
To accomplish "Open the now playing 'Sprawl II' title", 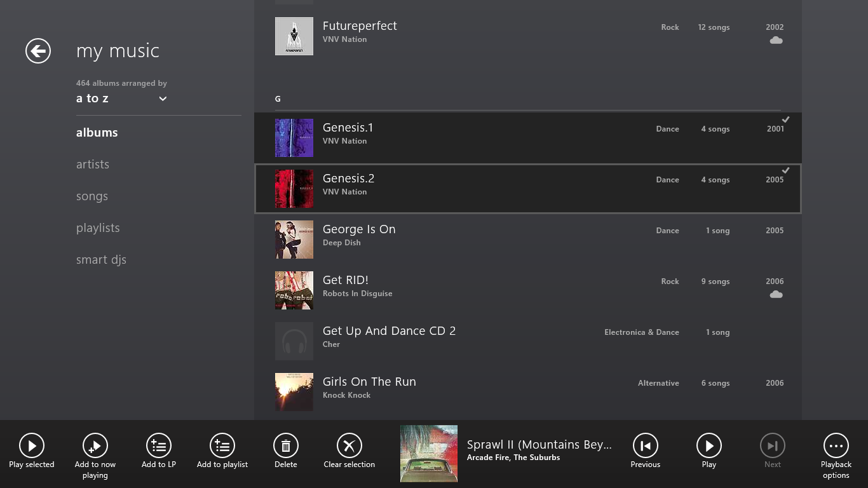I will (x=539, y=445).
